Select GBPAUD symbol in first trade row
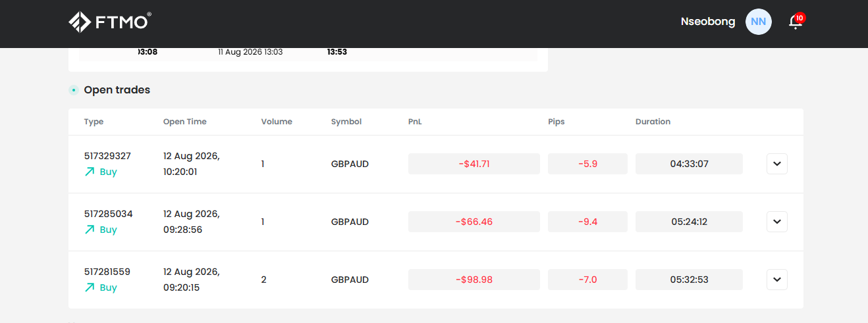Screen dimensions: 868x323 click(x=350, y=164)
